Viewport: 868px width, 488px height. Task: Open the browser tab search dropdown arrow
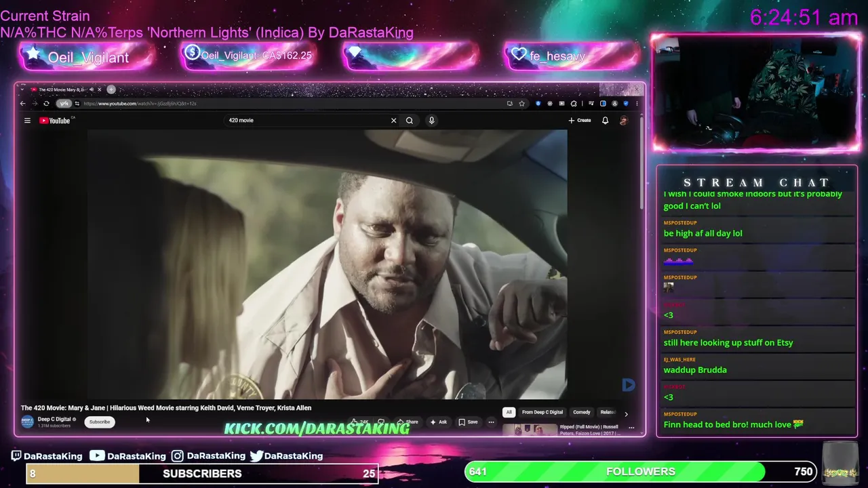22,89
